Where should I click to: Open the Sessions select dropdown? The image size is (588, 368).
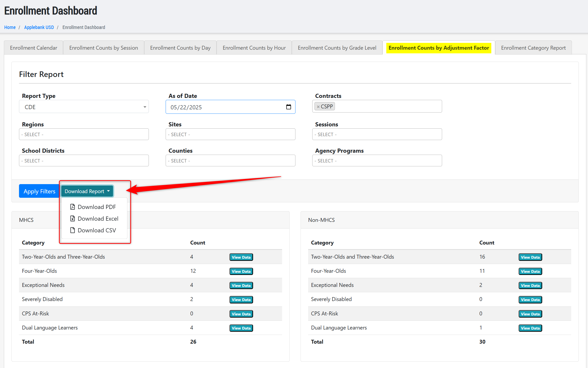[377, 134]
